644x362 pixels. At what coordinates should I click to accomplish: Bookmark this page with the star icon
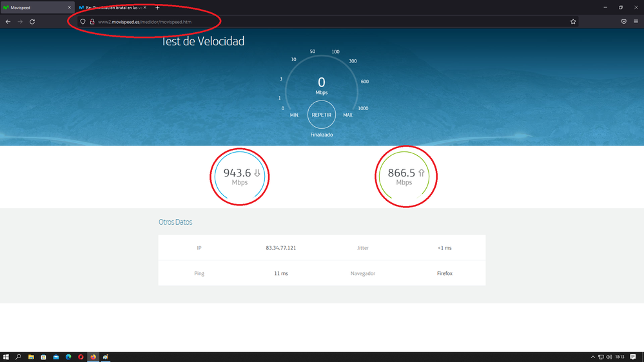point(572,21)
